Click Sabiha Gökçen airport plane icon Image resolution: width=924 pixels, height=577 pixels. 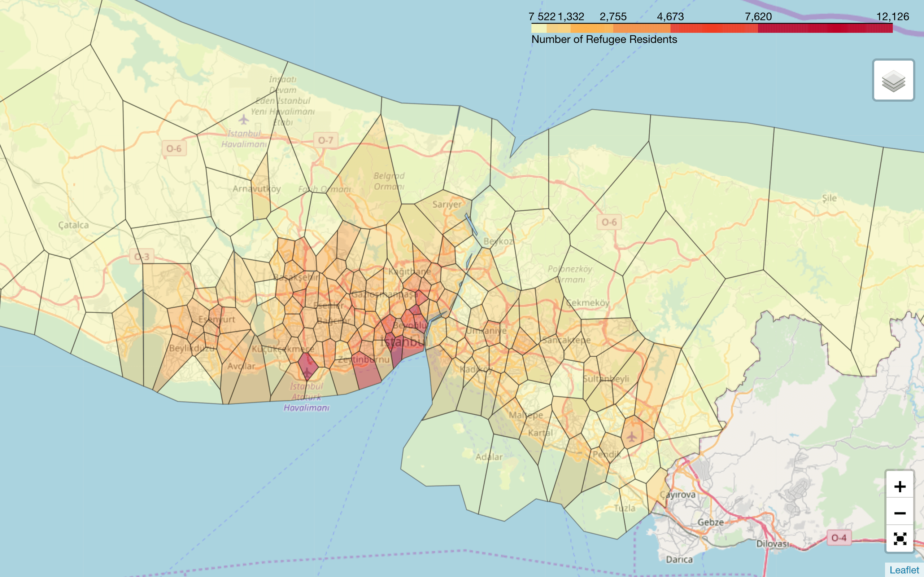click(632, 436)
